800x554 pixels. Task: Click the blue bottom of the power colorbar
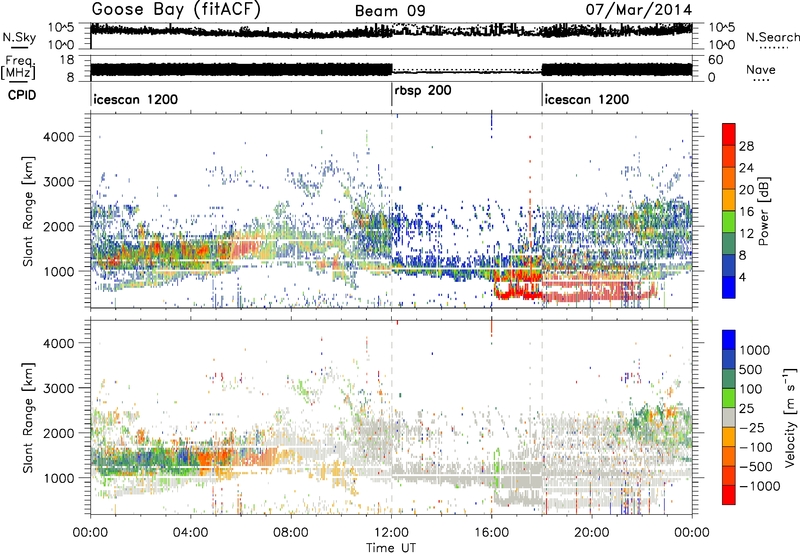pyautogui.click(x=729, y=287)
